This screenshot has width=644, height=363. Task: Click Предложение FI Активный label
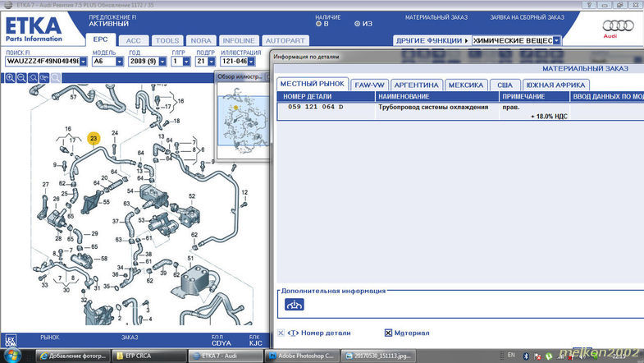[112, 21]
